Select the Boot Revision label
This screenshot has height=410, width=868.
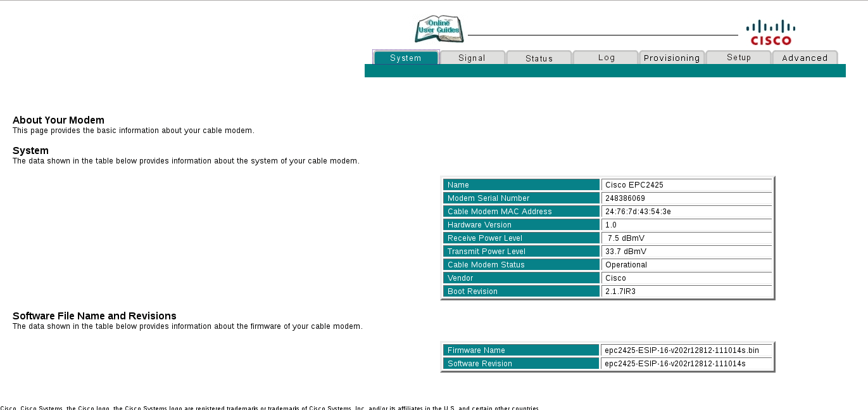click(521, 291)
